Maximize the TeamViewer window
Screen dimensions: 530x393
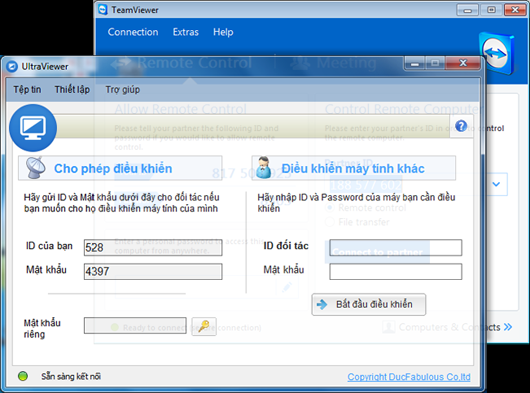click(x=491, y=10)
